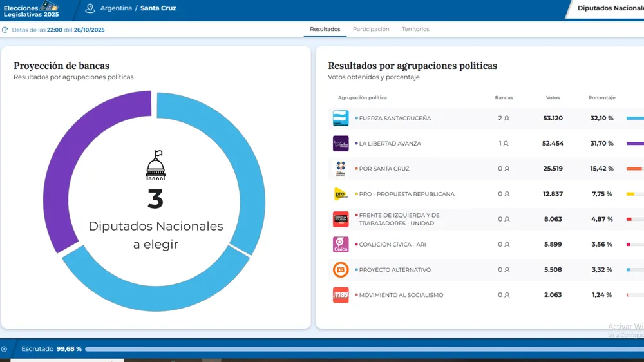Screen dimensions: 644x362
Task: Select the Resultados tab
Action: pyautogui.click(x=325, y=30)
